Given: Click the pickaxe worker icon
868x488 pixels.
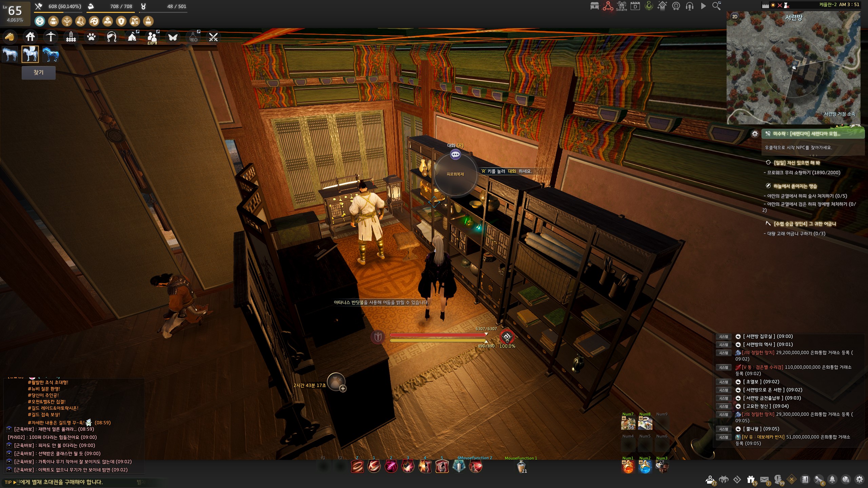Looking at the screenshot, I should click(51, 37).
